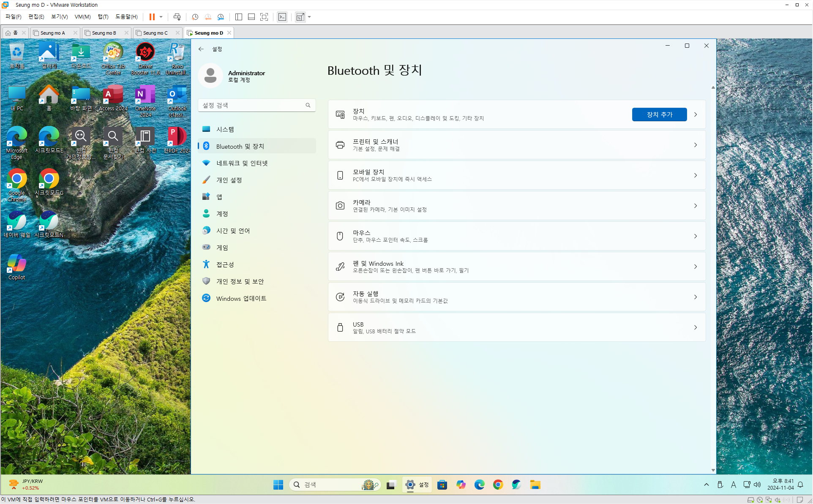Open the dropdown arrow next to pause button
Image resolution: width=813 pixels, height=504 pixels.
(161, 17)
